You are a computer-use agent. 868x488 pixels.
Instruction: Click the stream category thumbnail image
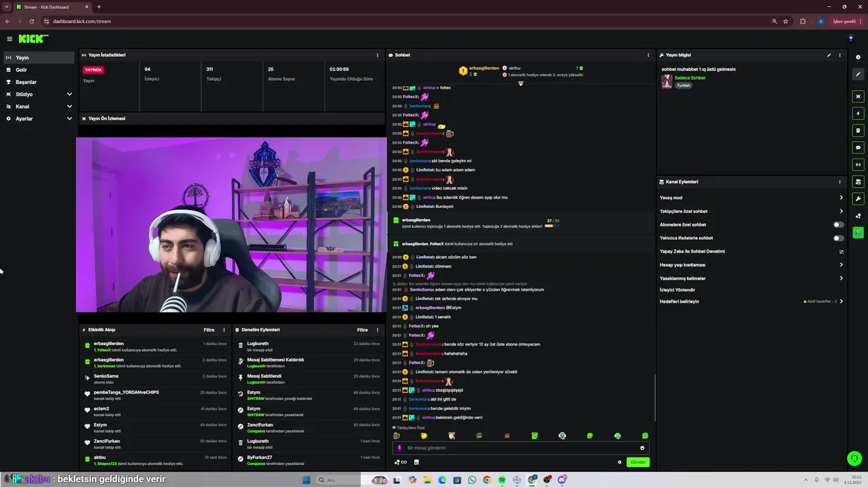pyautogui.click(x=667, y=81)
